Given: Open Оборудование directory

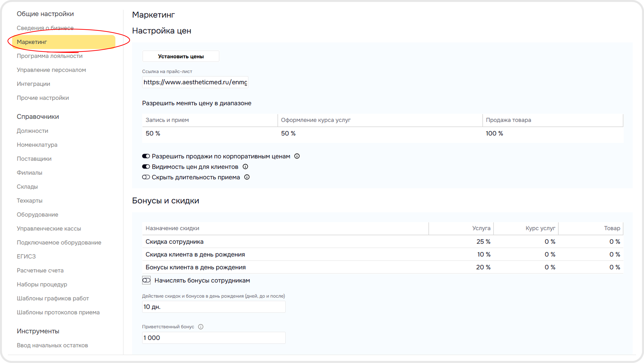Looking at the screenshot, I should [37, 215].
